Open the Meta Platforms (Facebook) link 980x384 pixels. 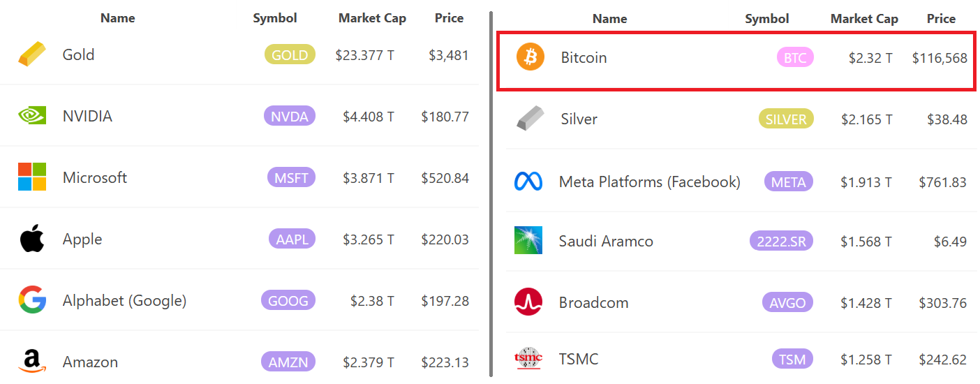(649, 182)
